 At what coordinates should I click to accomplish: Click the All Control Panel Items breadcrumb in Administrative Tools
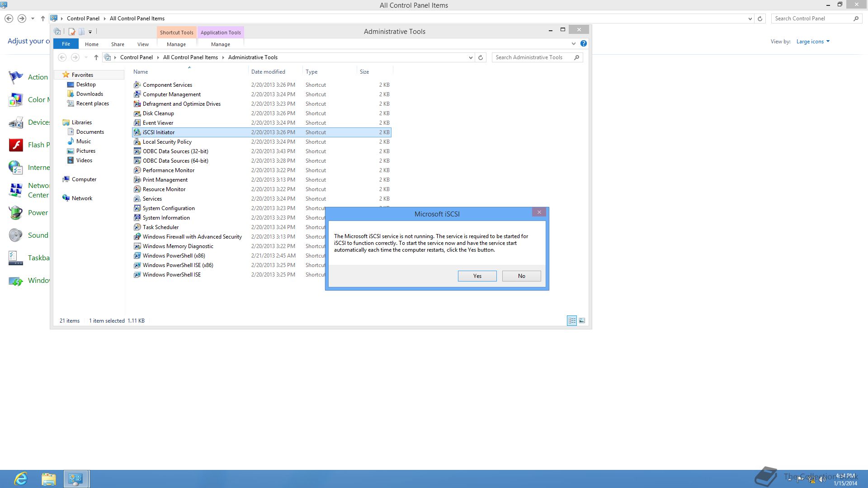[190, 57]
